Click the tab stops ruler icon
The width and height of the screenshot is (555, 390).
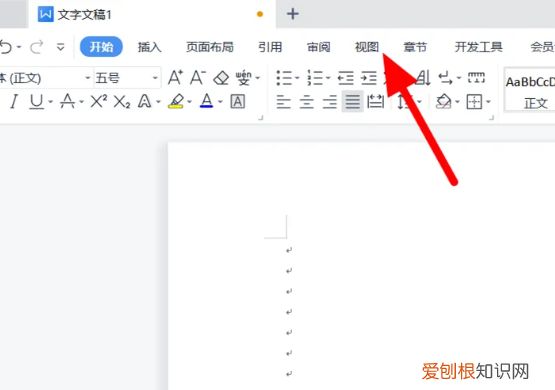pyautogui.click(x=476, y=77)
